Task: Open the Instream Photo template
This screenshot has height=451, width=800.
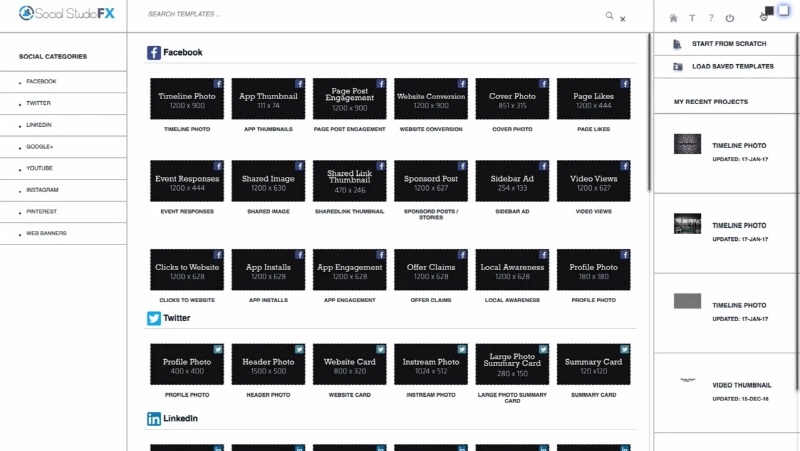Action: pos(431,364)
